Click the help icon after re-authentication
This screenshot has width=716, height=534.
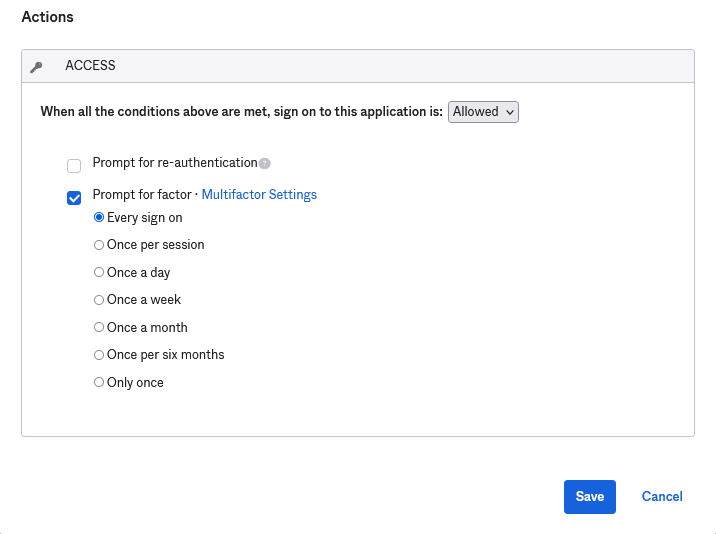coord(265,163)
